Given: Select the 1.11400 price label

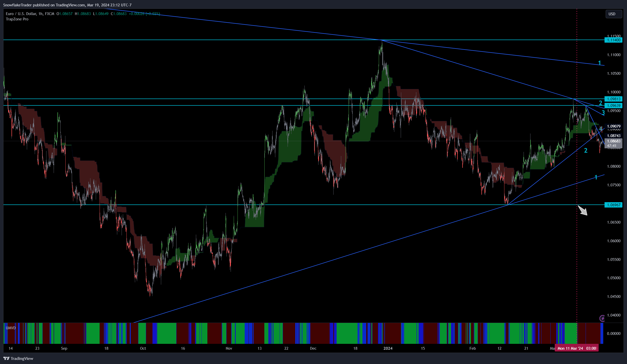Looking at the screenshot, I should tap(613, 40).
